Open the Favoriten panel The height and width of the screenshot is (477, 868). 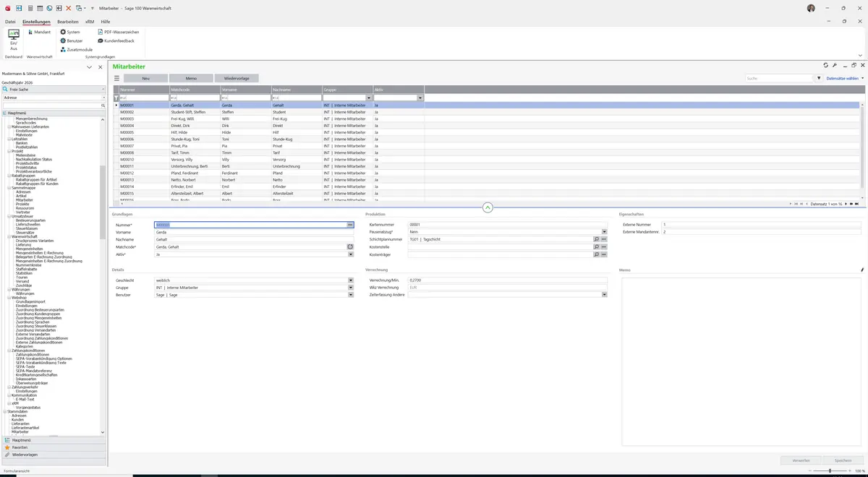click(x=54, y=447)
